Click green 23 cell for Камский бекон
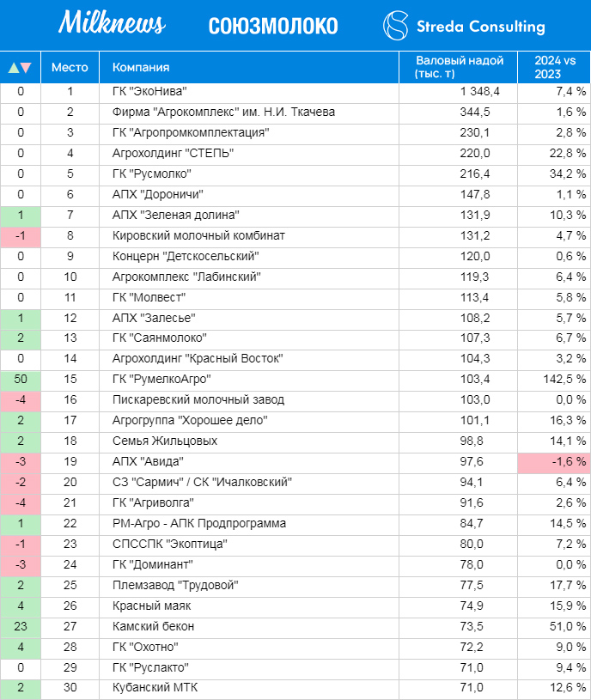The width and height of the screenshot is (591, 700). pos(21,628)
